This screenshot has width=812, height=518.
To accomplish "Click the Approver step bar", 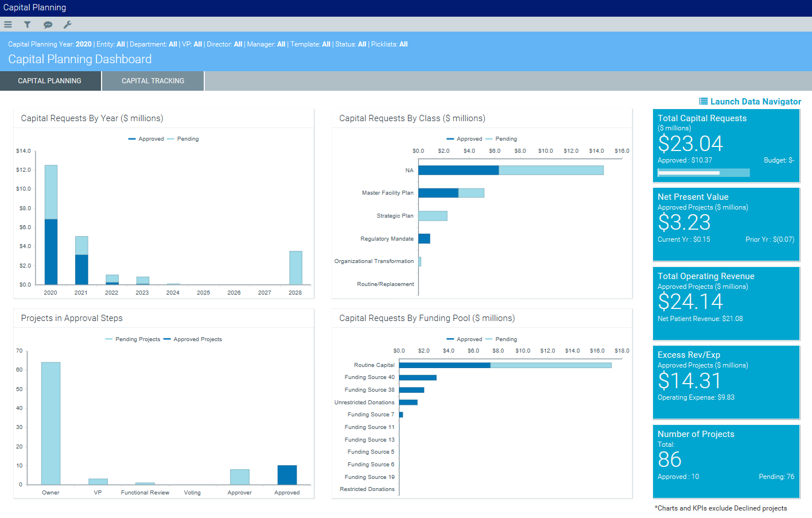I will pos(240,477).
